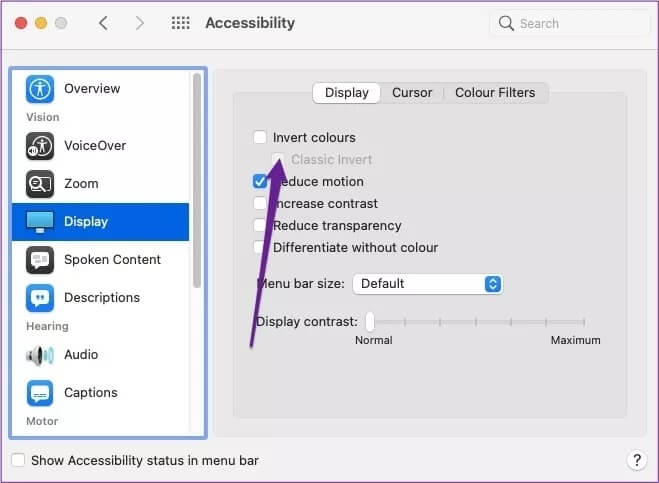Image resolution: width=659 pixels, height=483 pixels.
Task: Switch to the Colour Filters tab
Action: point(495,92)
